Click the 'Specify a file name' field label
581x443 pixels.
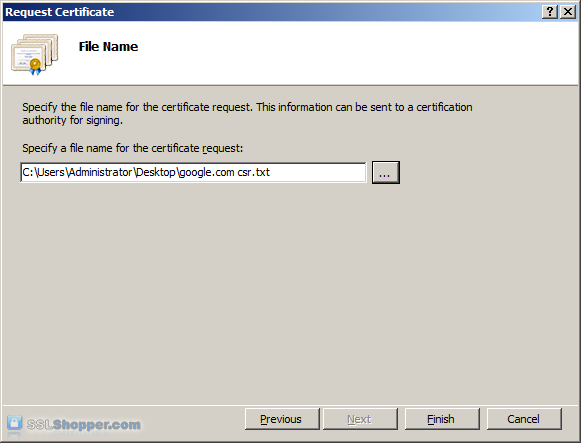coord(133,148)
